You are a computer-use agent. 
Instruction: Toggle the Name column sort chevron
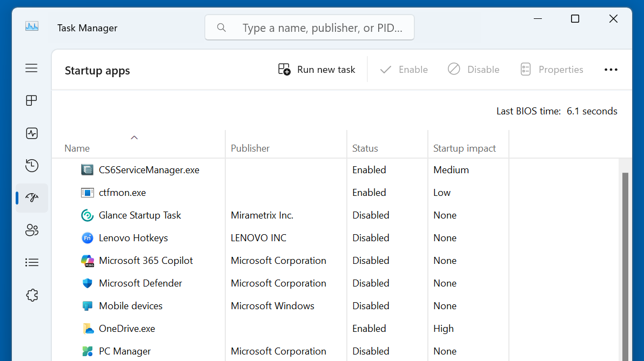[x=134, y=137]
